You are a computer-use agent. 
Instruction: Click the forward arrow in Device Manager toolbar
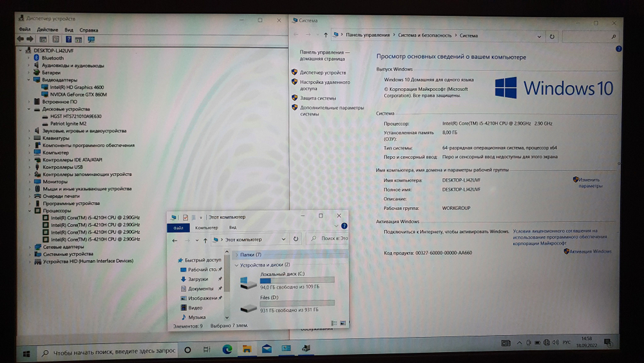[x=30, y=39]
